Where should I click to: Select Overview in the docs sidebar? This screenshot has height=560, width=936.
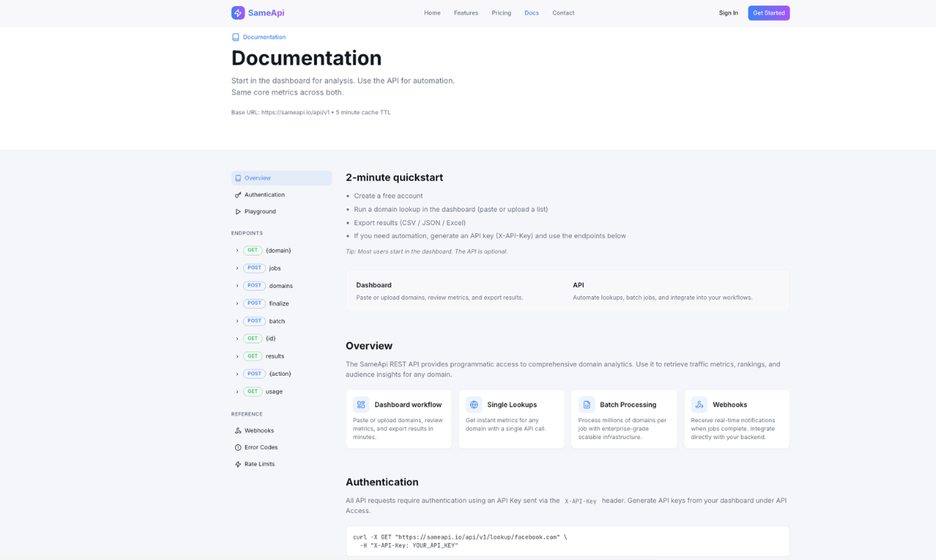click(257, 178)
